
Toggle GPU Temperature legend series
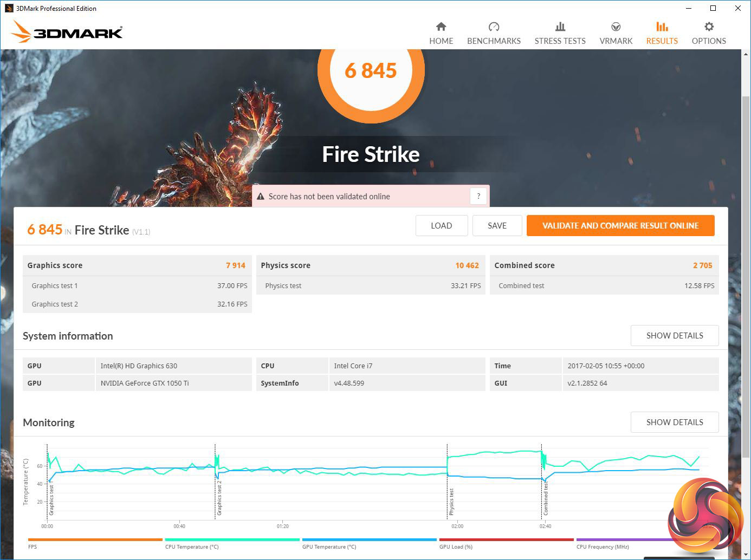pos(369,540)
